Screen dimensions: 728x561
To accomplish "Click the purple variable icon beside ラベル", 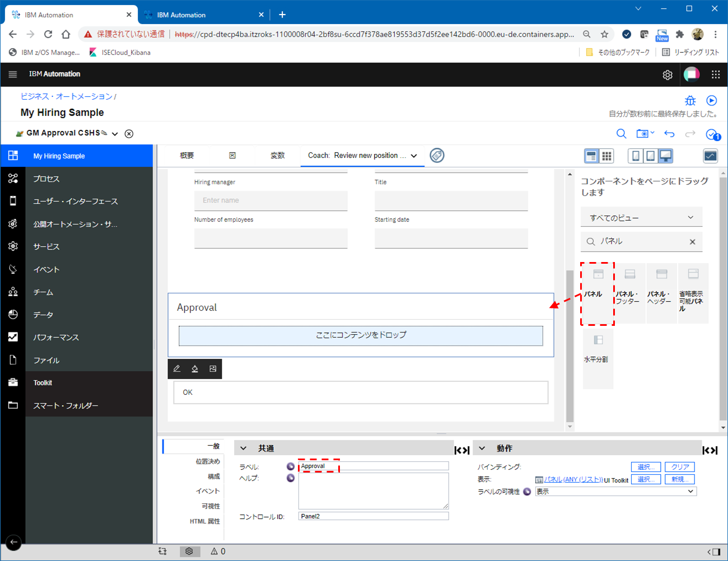I will coord(291,466).
